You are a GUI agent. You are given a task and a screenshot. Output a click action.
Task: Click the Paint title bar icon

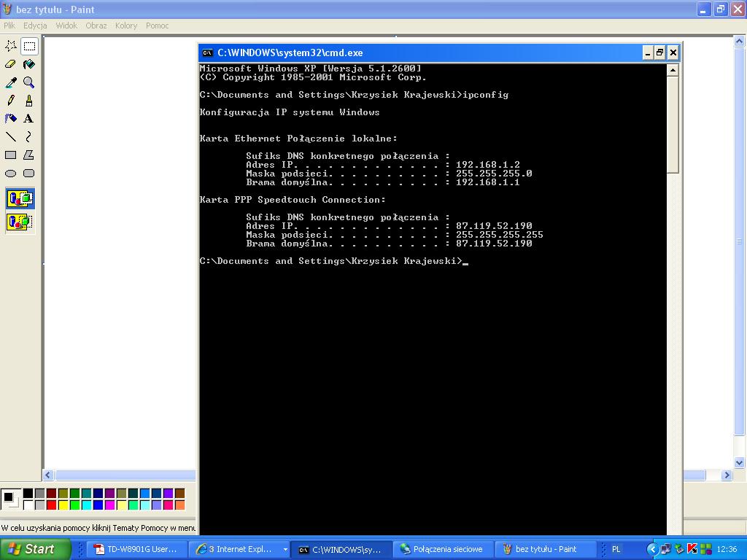7,9
